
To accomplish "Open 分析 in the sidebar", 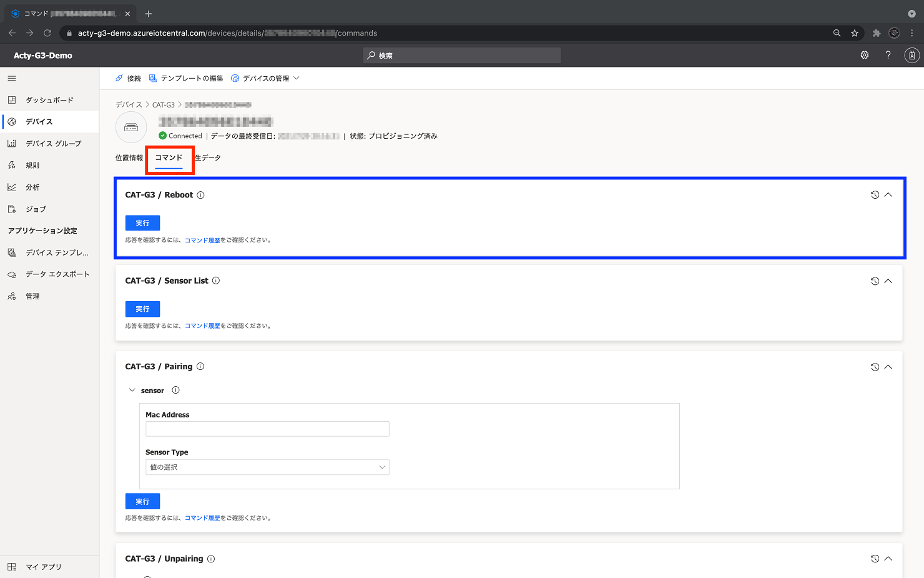I will [x=49, y=187].
